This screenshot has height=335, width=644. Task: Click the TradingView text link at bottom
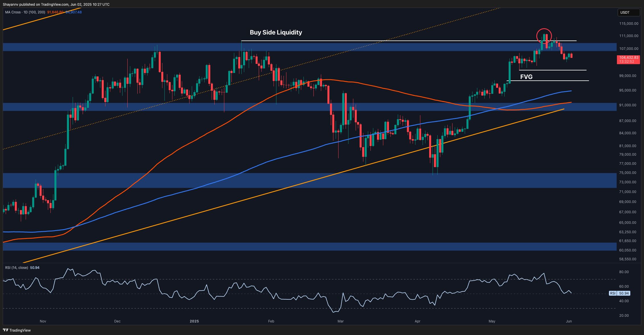point(20,330)
